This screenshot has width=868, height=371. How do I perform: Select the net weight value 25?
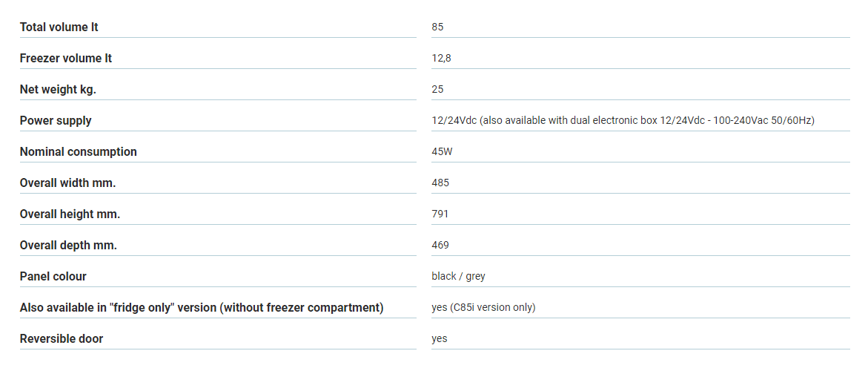(x=438, y=90)
